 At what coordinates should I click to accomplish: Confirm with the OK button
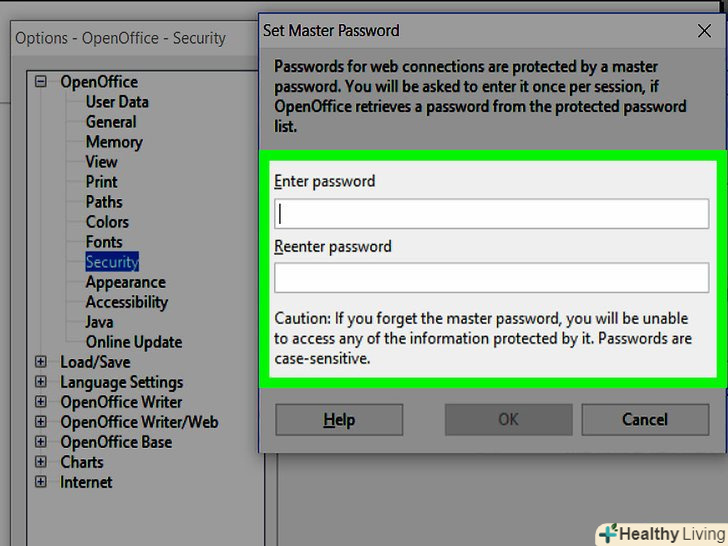pos(508,420)
